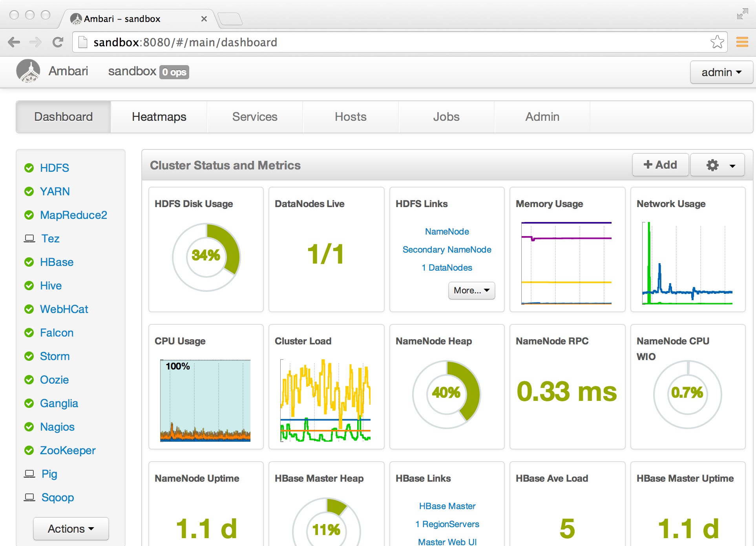The image size is (756, 546).
Task: Go to the Services tab
Action: [255, 117]
